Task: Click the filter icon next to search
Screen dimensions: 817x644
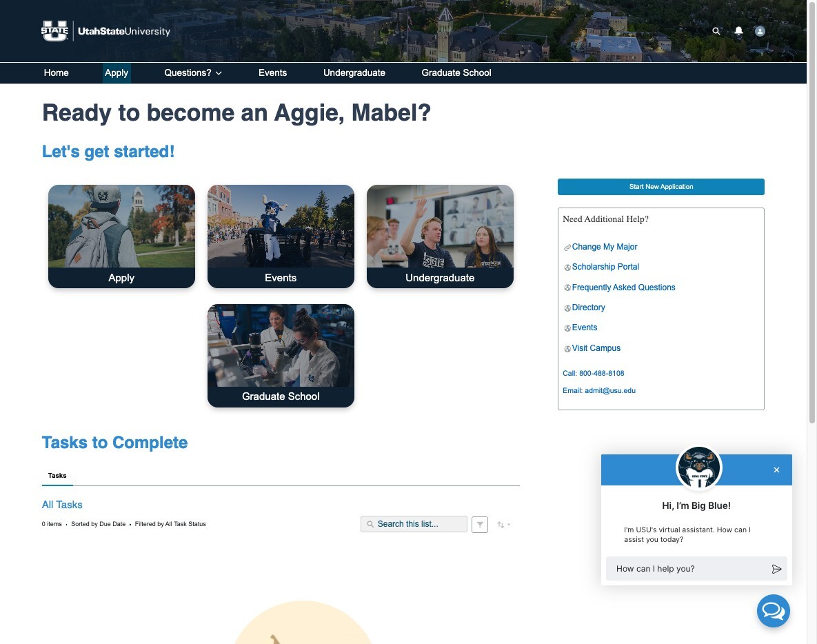Action: point(479,524)
